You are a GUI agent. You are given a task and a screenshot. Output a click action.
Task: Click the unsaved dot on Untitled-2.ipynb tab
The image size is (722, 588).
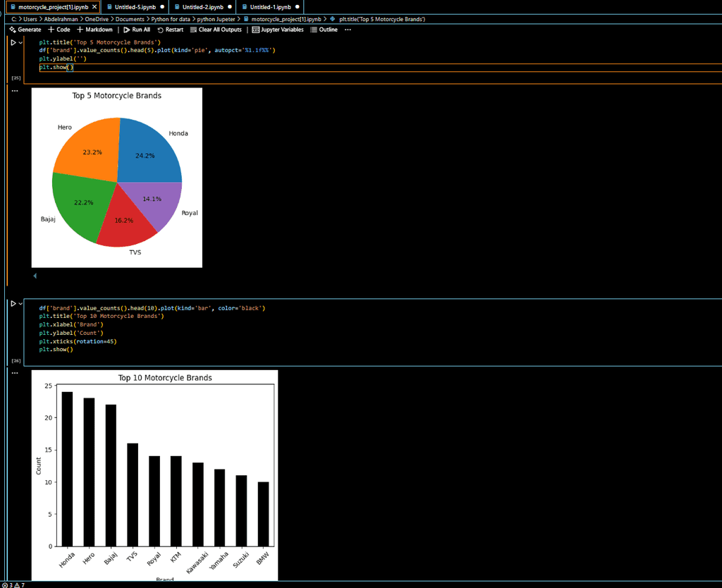pyautogui.click(x=230, y=7)
